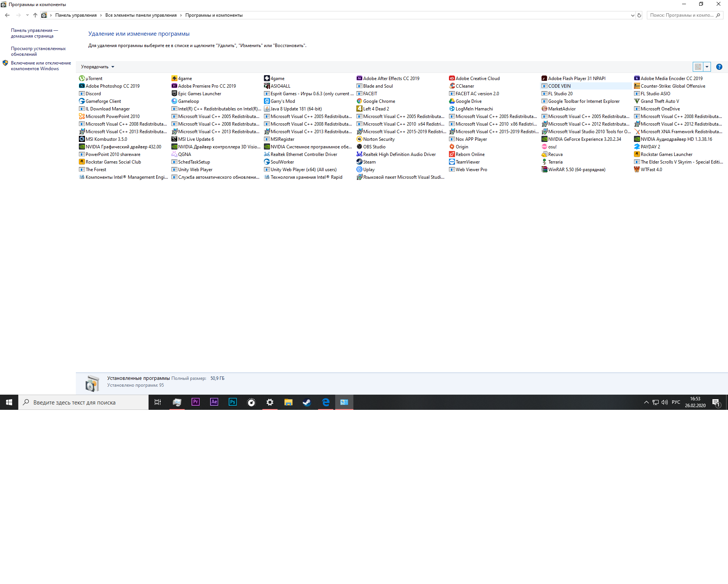This screenshot has height=584, width=728.
Task: Select the Rockstar Games Launcher icon
Action: click(x=637, y=154)
